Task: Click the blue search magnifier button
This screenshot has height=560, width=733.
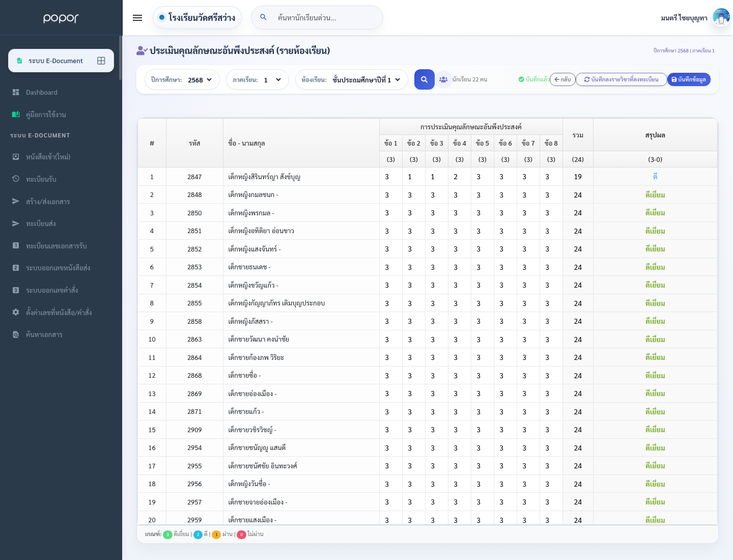Action: click(x=425, y=79)
